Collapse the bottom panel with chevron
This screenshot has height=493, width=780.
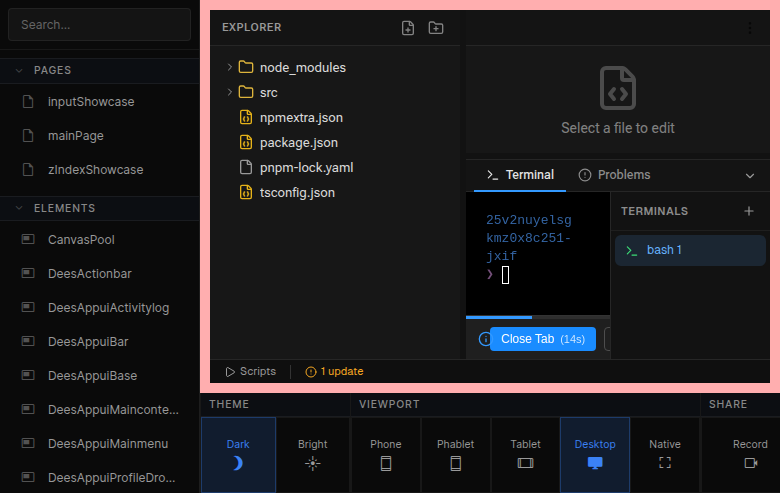click(x=750, y=175)
